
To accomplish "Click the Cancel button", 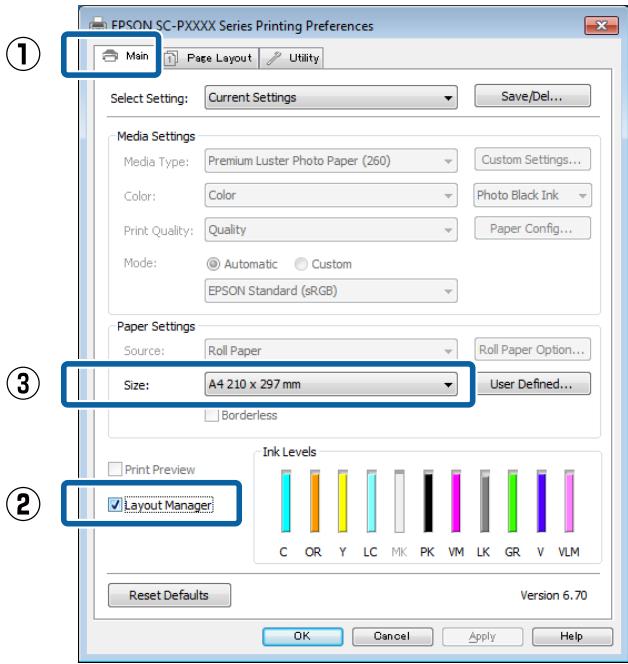I will click(x=393, y=636).
